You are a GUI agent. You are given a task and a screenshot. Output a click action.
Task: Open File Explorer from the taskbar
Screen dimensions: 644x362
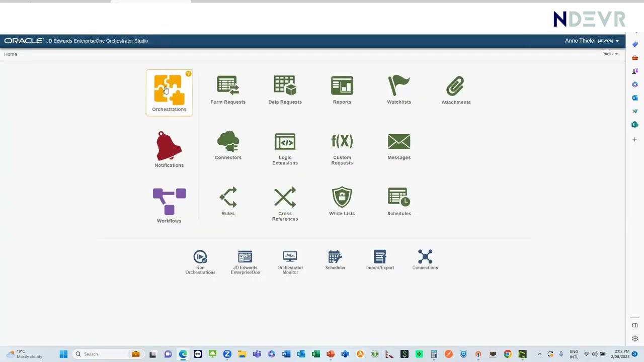pos(242,354)
